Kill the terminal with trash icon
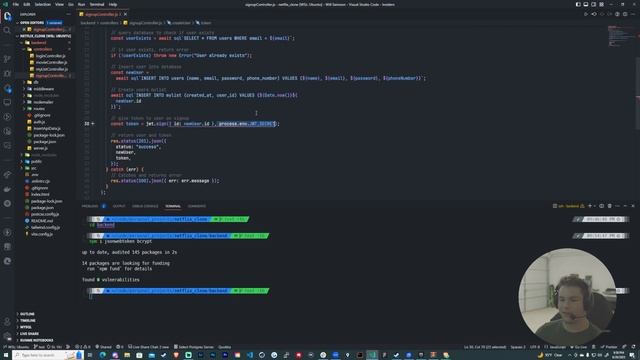Viewport: 640px width, 360px height. pyautogui.click(x=609, y=206)
